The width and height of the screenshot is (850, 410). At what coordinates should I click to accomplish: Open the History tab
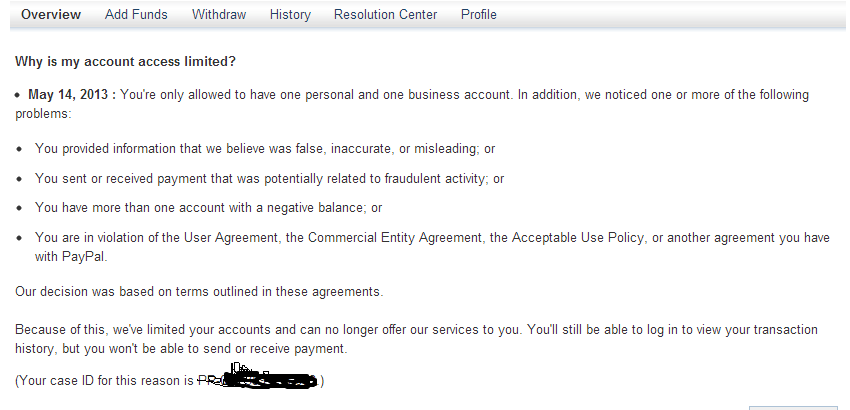pyautogui.click(x=290, y=15)
